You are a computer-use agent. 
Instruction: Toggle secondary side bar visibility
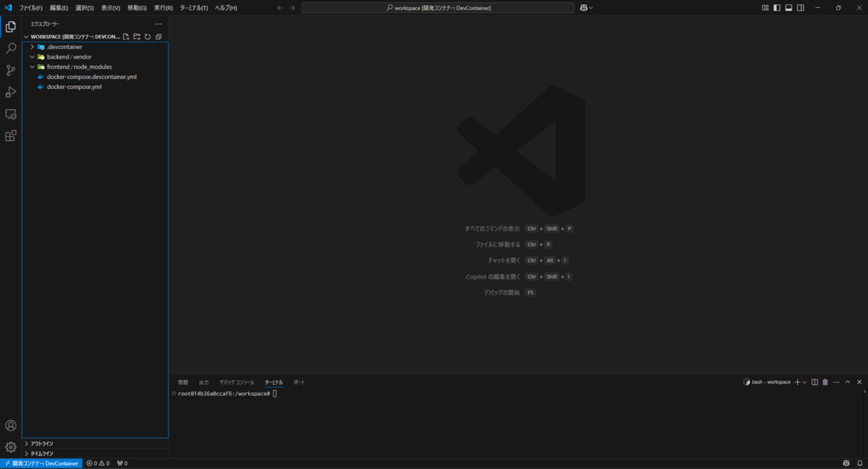click(800, 8)
